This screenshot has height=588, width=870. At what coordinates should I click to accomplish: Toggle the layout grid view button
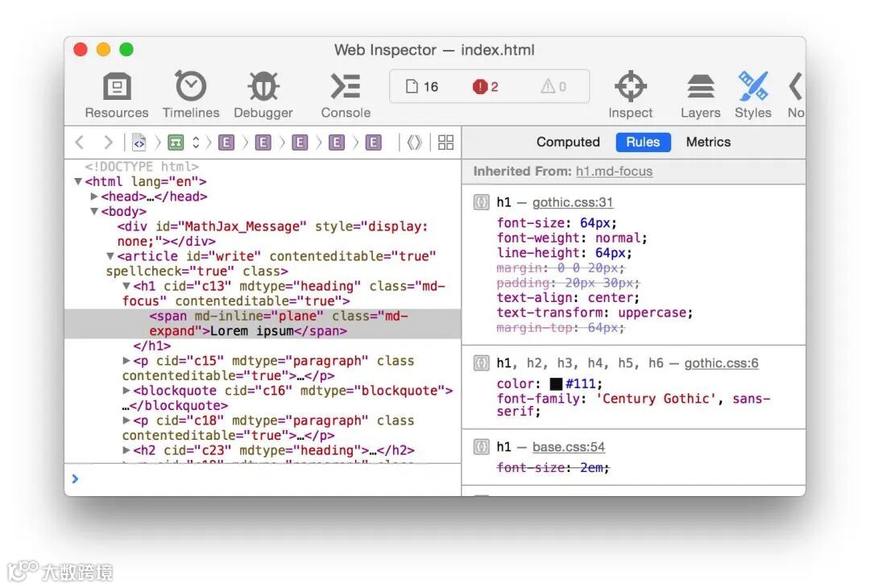445,143
